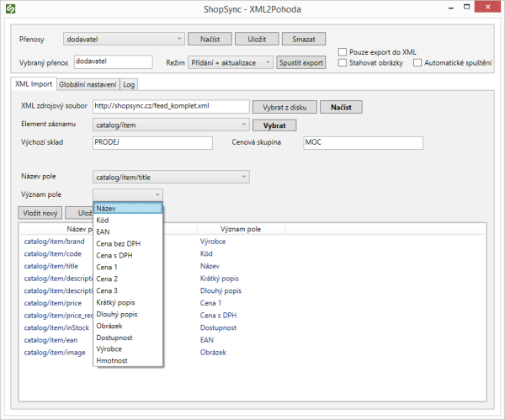
Task: Pick Hmotnost from the open list
Action: click(x=113, y=360)
